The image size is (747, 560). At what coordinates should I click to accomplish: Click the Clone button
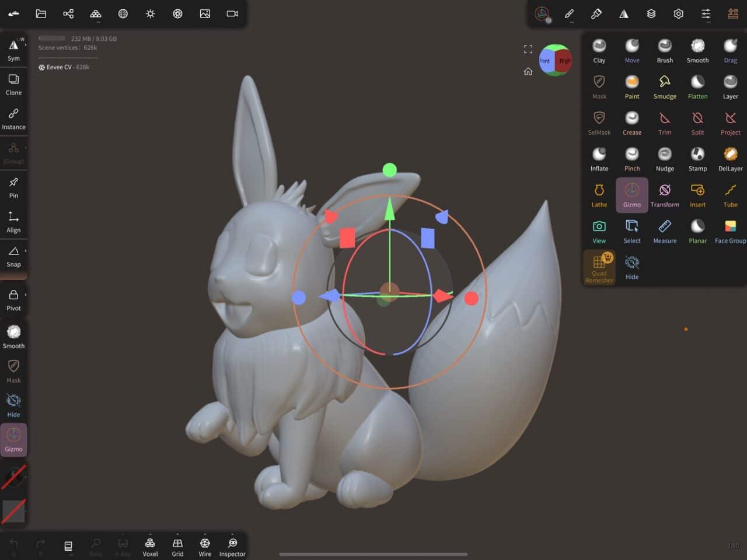(13, 84)
